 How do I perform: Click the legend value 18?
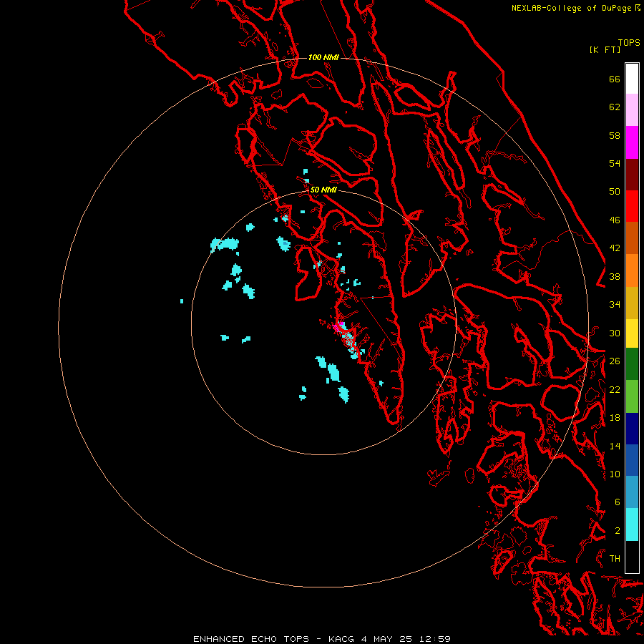coord(615,418)
